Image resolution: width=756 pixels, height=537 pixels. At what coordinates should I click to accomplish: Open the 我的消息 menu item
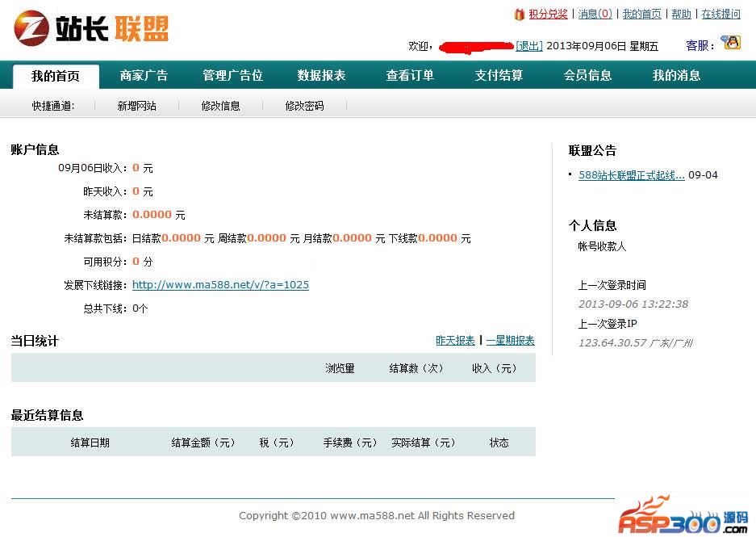(676, 75)
